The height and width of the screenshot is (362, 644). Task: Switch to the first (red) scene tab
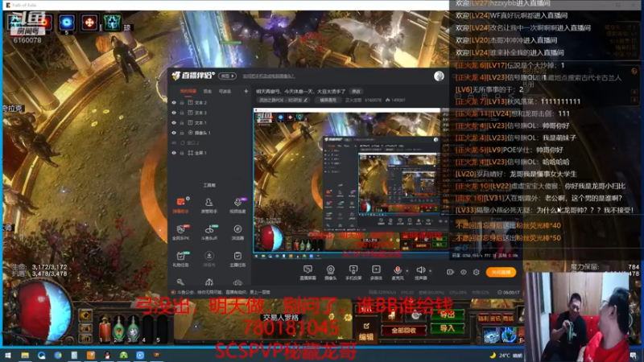coord(188,91)
